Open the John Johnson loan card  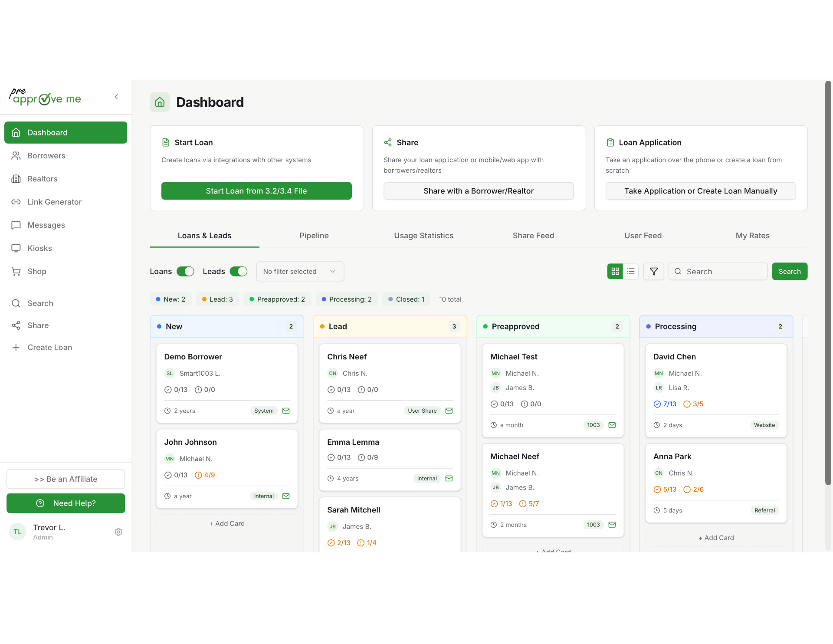pyautogui.click(x=227, y=469)
